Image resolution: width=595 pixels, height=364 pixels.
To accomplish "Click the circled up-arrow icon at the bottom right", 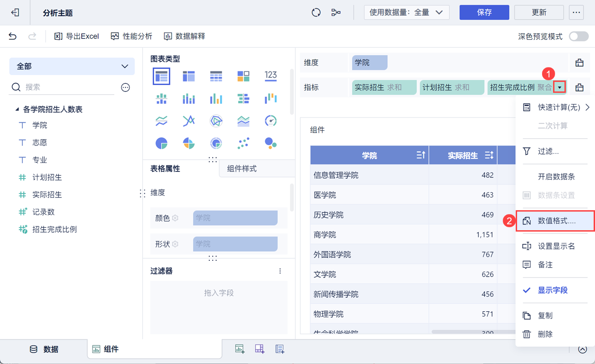I will pos(583,349).
